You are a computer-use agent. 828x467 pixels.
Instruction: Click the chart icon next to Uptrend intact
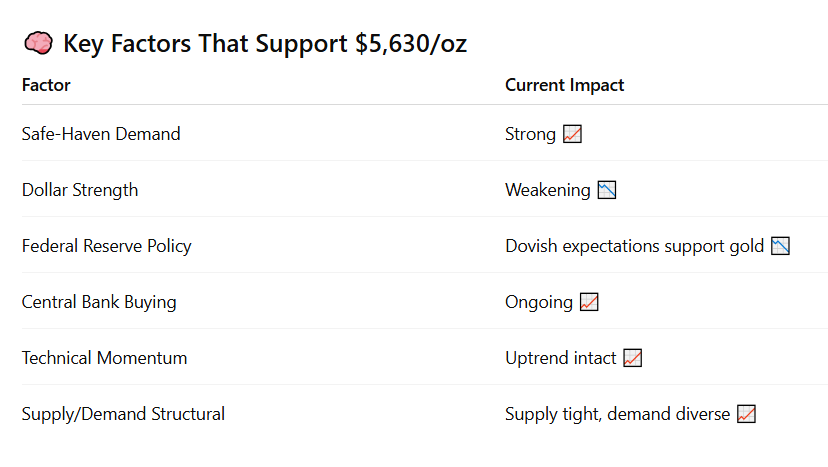(632, 358)
